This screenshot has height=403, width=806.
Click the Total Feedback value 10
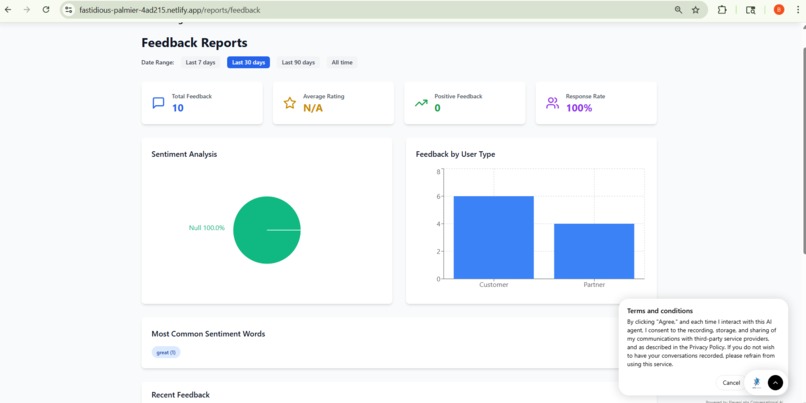point(177,108)
